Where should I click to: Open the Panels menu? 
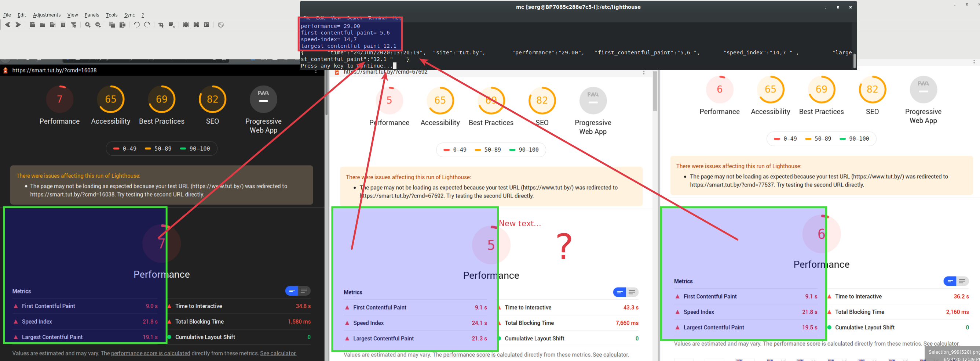[92, 15]
